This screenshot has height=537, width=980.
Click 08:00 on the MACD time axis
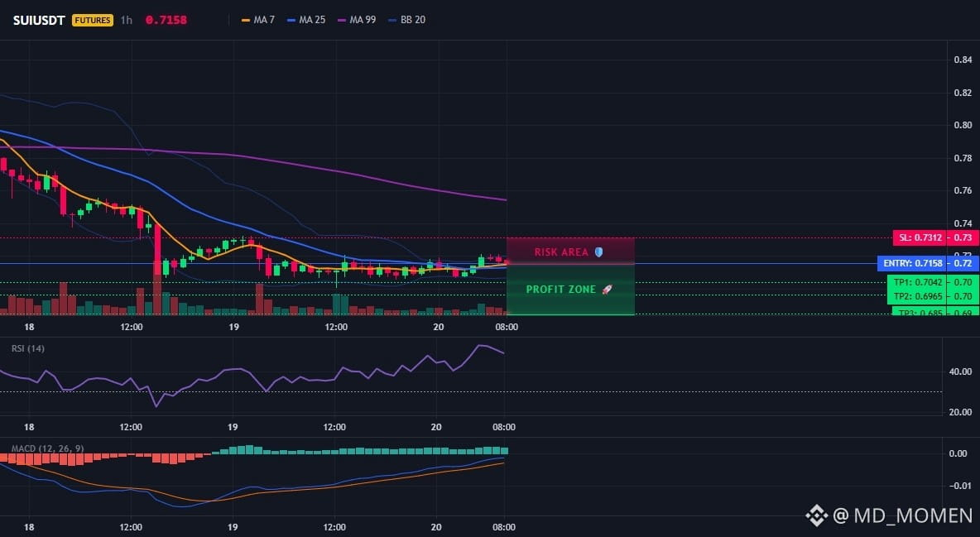[x=504, y=527]
